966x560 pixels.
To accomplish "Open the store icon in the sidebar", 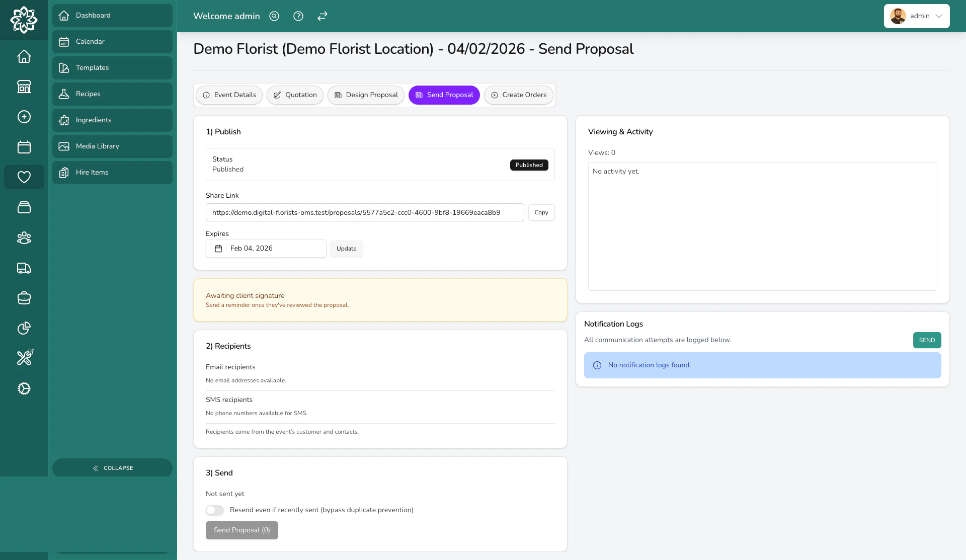I will (x=24, y=87).
